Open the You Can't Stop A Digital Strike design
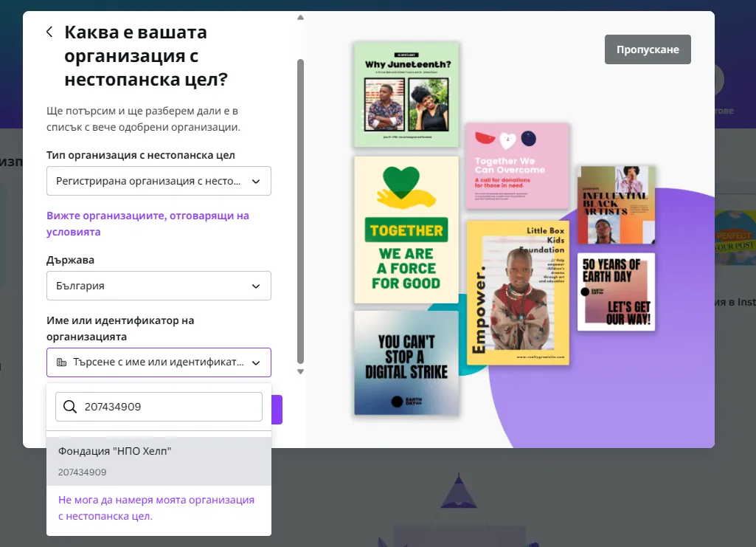Screen dimensions: 756x547 (x=406, y=362)
